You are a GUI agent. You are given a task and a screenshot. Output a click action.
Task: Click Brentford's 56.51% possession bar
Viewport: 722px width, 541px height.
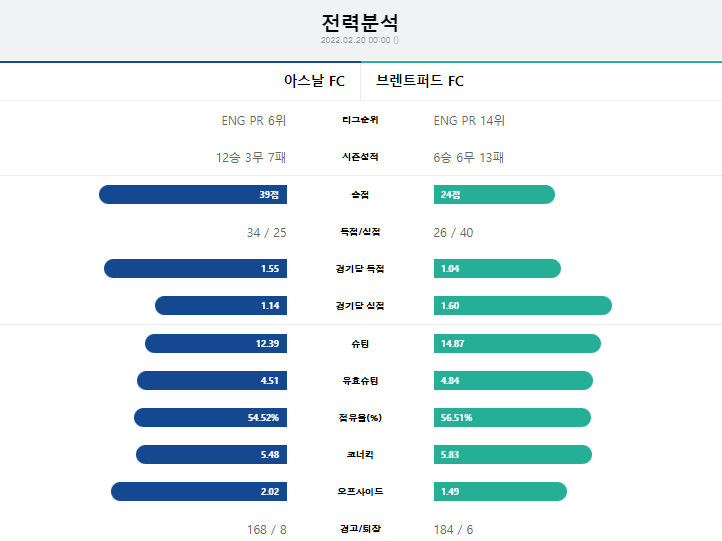(x=512, y=418)
